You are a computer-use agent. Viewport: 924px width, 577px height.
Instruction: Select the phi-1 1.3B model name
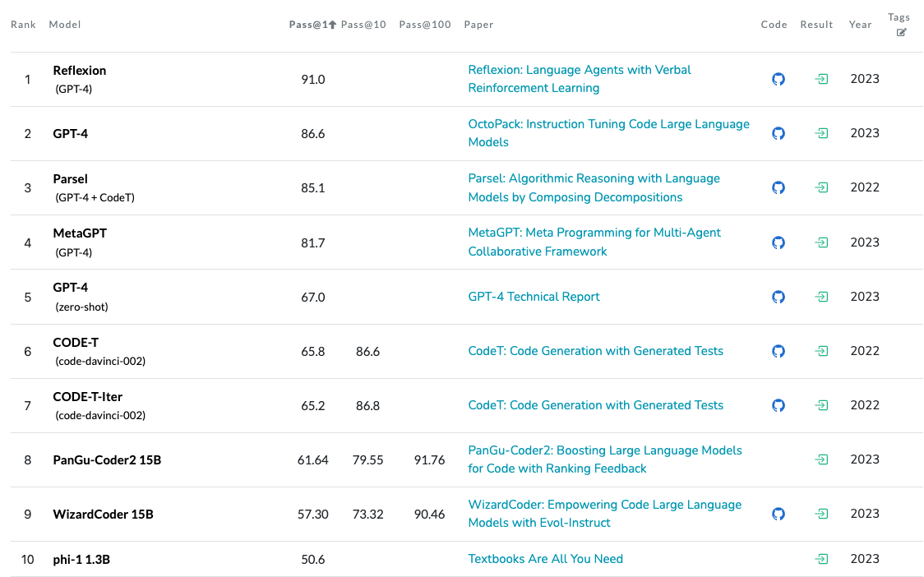pyautogui.click(x=81, y=559)
